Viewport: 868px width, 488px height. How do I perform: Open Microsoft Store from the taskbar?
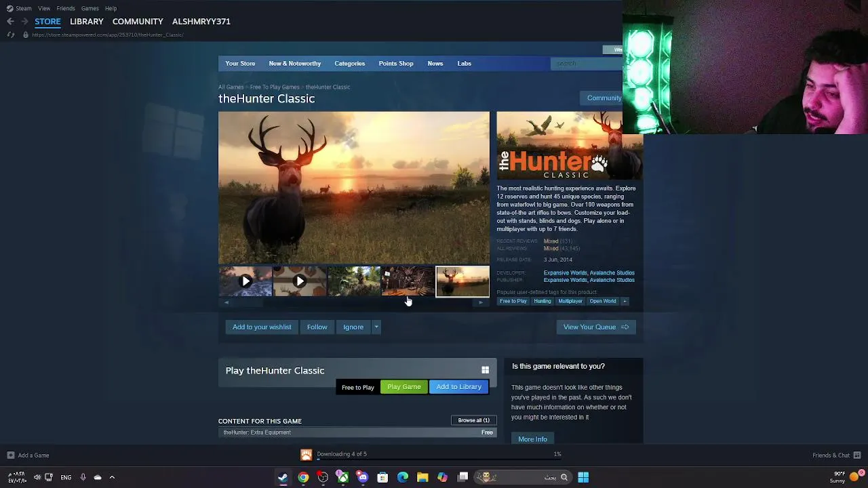click(382, 478)
